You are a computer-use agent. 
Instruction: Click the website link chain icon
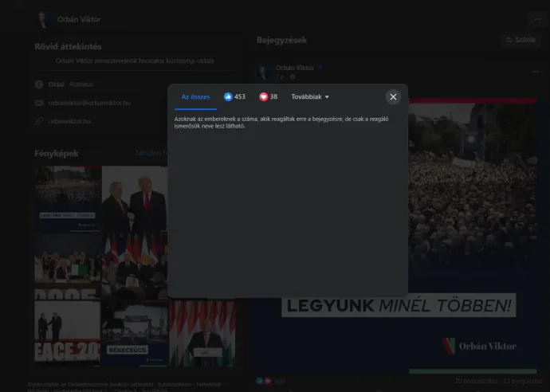(x=40, y=121)
